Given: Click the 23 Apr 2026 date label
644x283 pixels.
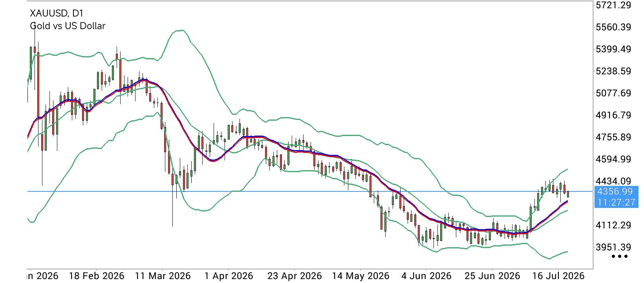Looking at the screenshot, I should point(295,276).
